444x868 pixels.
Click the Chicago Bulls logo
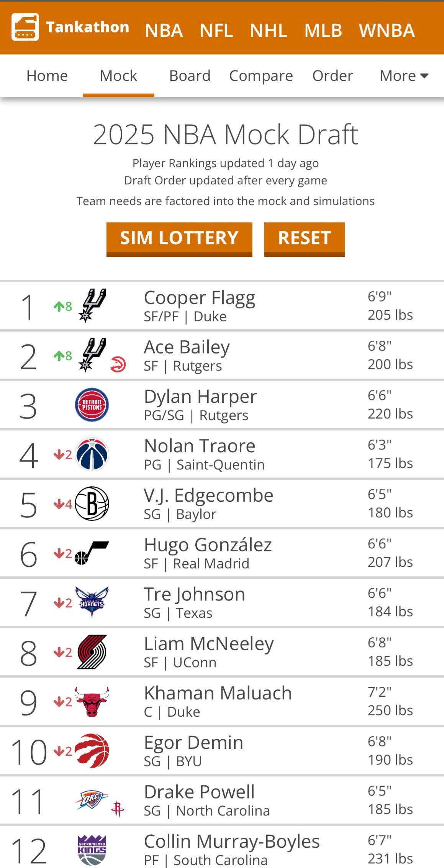92,701
